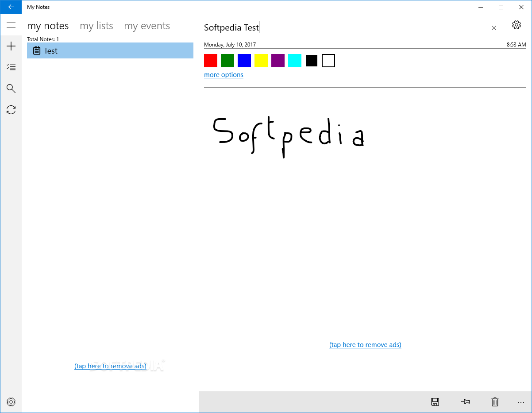Image resolution: width=532 pixels, height=413 pixels.
Task: Maximize the My Notes window
Action: click(501, 7)
